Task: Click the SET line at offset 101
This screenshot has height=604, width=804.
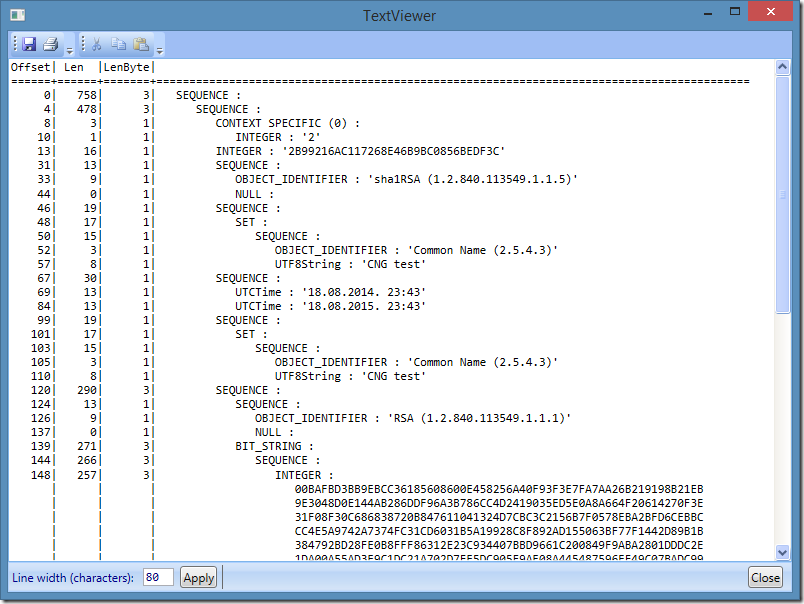Action: pos(251,334)
